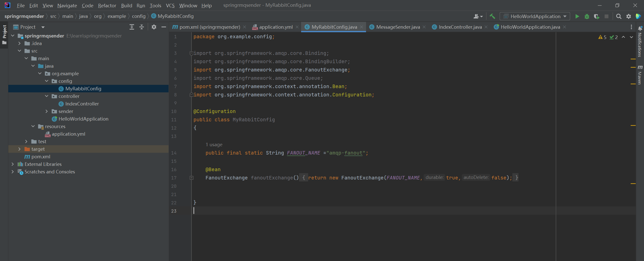Place cursor on FANOUT_NAME constant declaration

(303, 153)
